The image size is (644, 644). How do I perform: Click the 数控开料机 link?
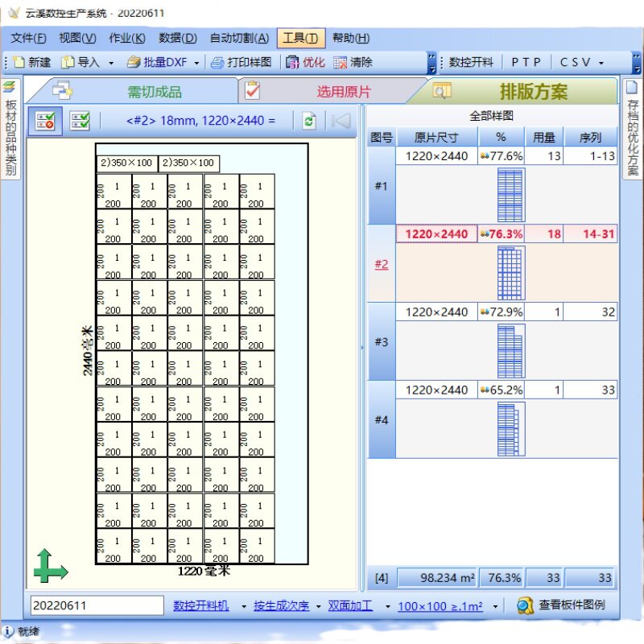pyautogui.click(x=200, y=605)
